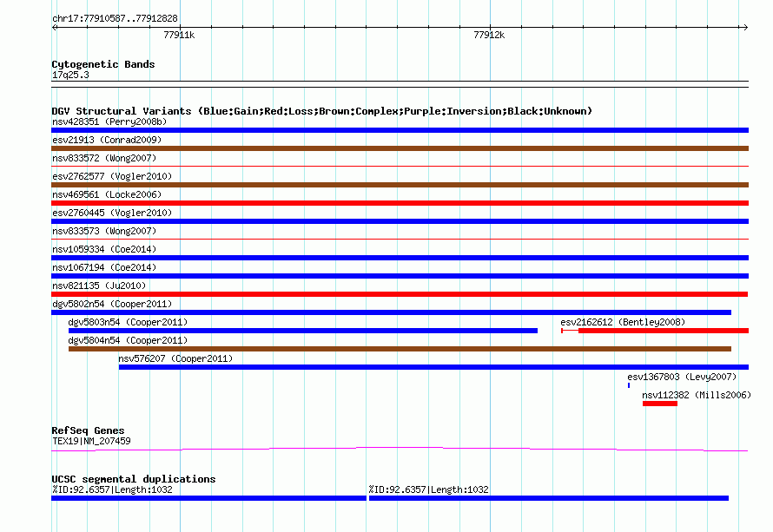The width and height of the screenshot is (773, 532).
Task: Click esv2162612 (Bentley2008) variant label
Action: (623, 322)
